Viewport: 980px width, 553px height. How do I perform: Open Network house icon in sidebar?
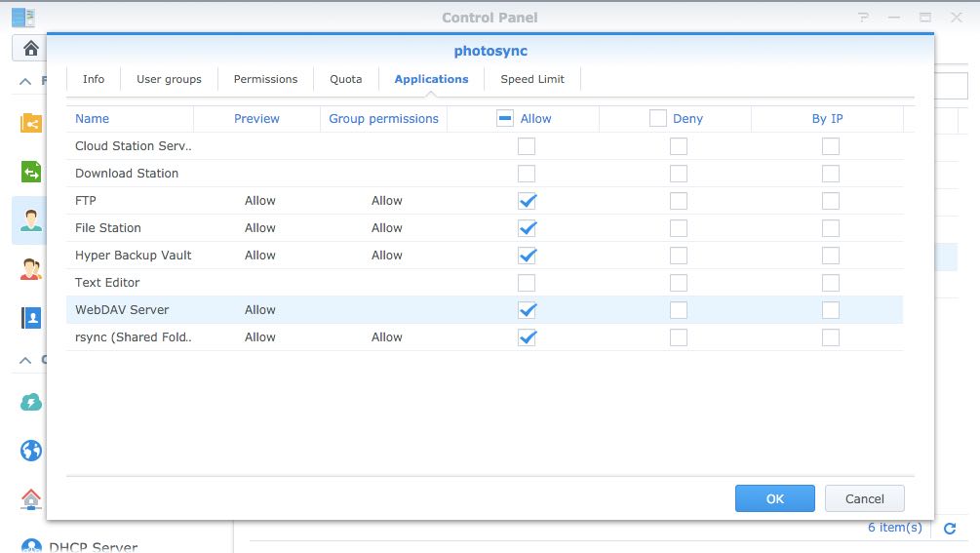click(30, 498)
